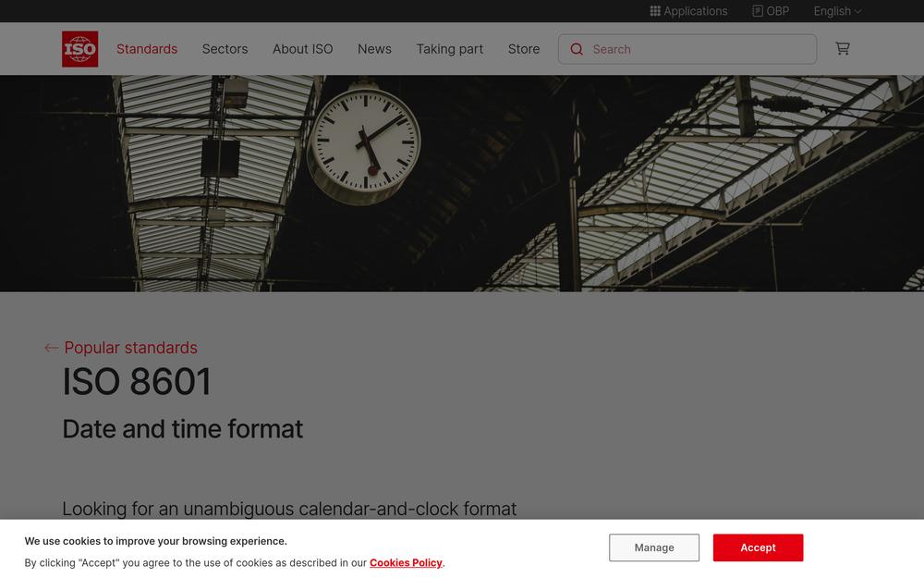
Task: Click the back arrow beside Popular standards
Action: coord(51,348)
